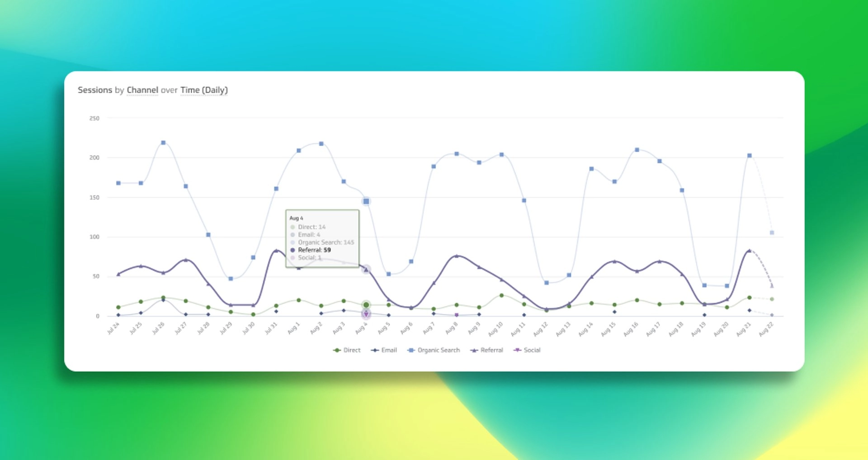
Task: Click 'Referral: 59' in the tooltip
Action: (314, 250)
